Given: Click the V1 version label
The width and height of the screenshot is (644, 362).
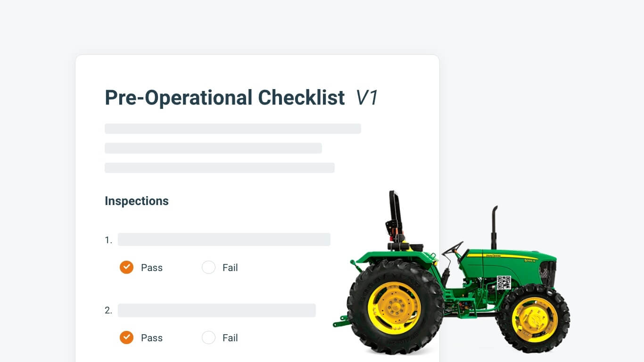Looking at the screenshot, I should click(367, 98).
